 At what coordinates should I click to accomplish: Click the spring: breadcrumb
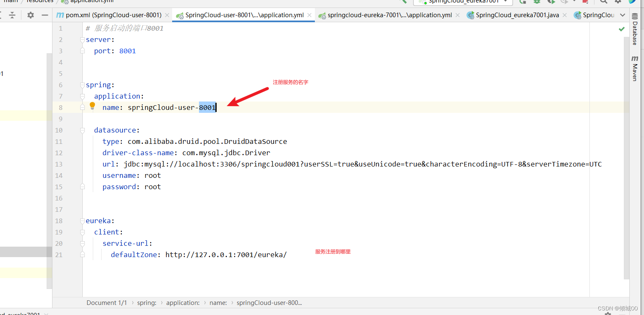(x=147, y=302)
